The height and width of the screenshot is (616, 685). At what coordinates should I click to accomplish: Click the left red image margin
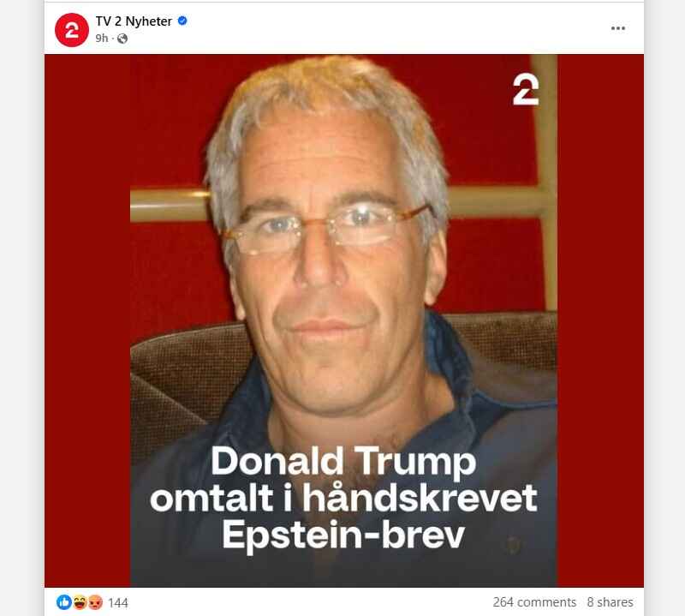click(x=87, y=320)
